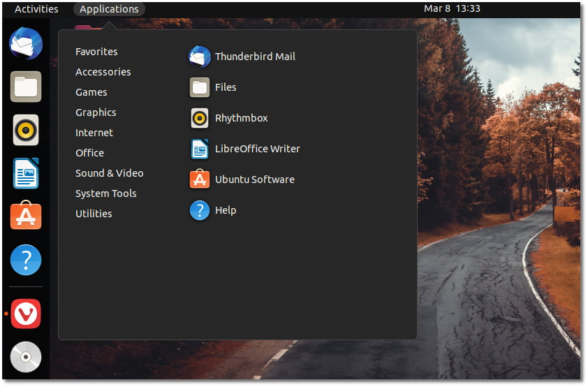
Task: Click LibreOffice Writer icon in menu list
Action: [x=200, y=149]
